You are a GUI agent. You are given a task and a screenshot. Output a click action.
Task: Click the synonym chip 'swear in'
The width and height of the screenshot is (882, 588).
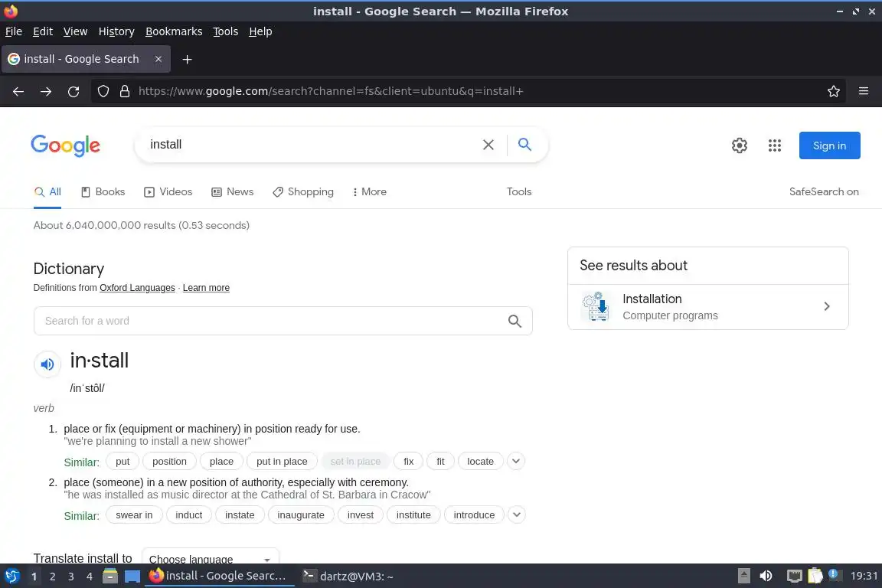(134, 514)
